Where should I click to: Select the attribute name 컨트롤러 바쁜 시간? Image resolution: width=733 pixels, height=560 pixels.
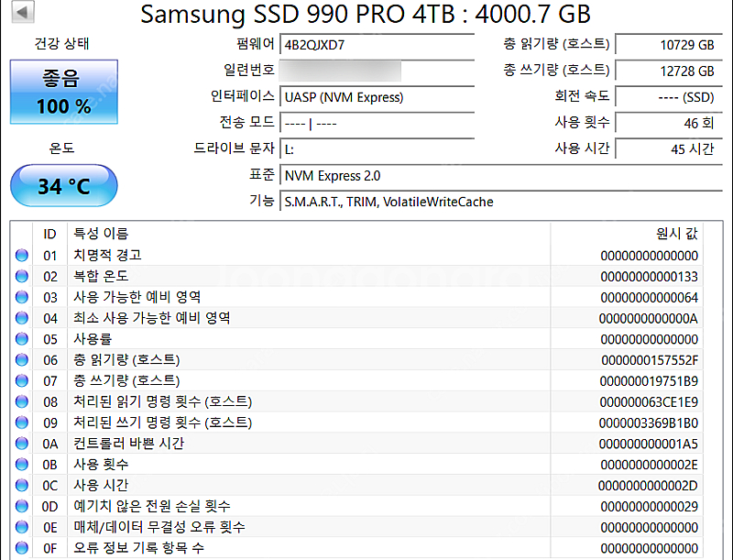[x=128, y=444]
